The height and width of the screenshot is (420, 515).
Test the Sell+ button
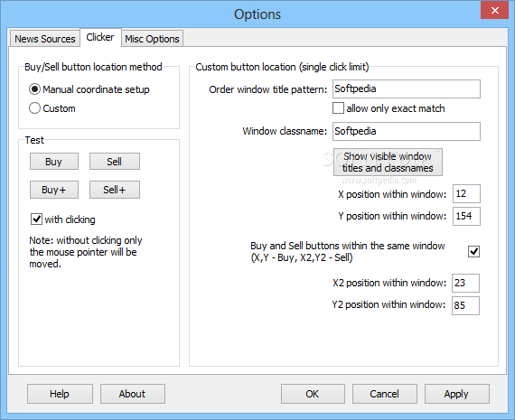tap(115, 190)
